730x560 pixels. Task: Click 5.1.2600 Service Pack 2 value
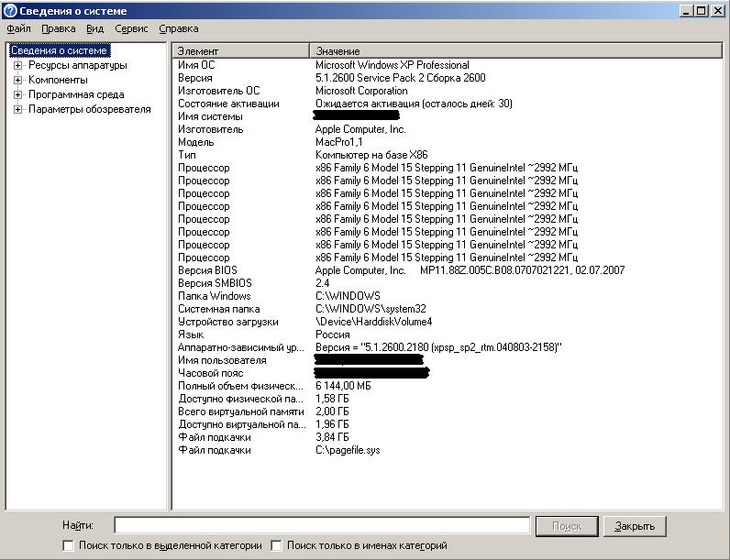pos(401,78)
